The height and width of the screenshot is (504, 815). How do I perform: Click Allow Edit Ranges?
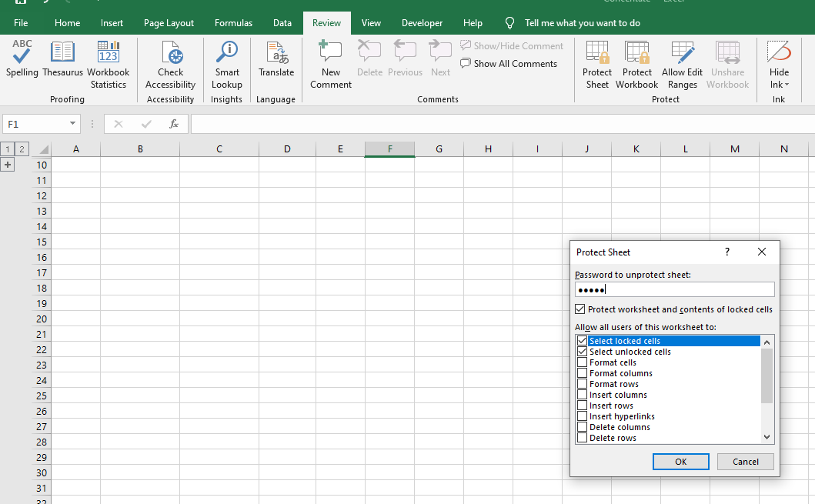[x=683, y=64]
